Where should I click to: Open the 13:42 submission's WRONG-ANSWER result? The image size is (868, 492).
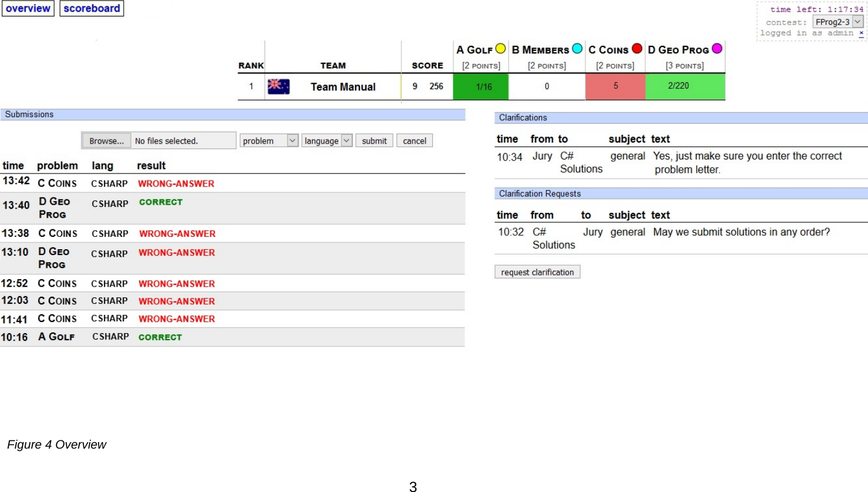click(176, 184)
